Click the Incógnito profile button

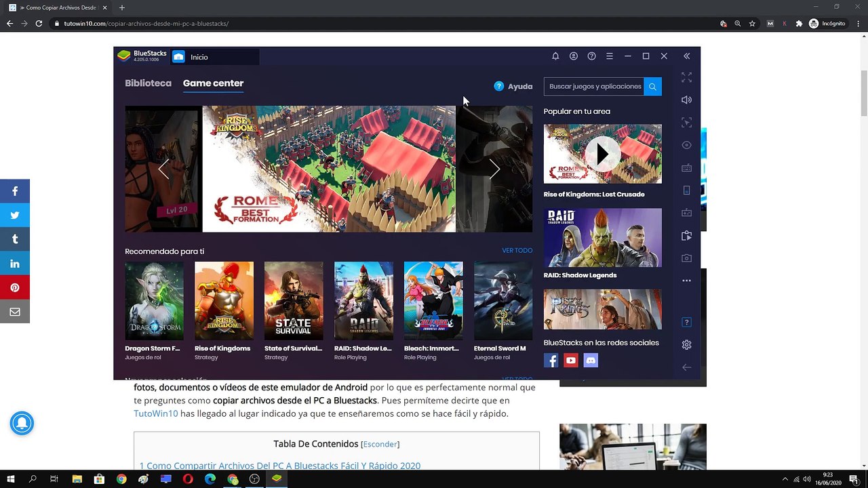(827, 24)
